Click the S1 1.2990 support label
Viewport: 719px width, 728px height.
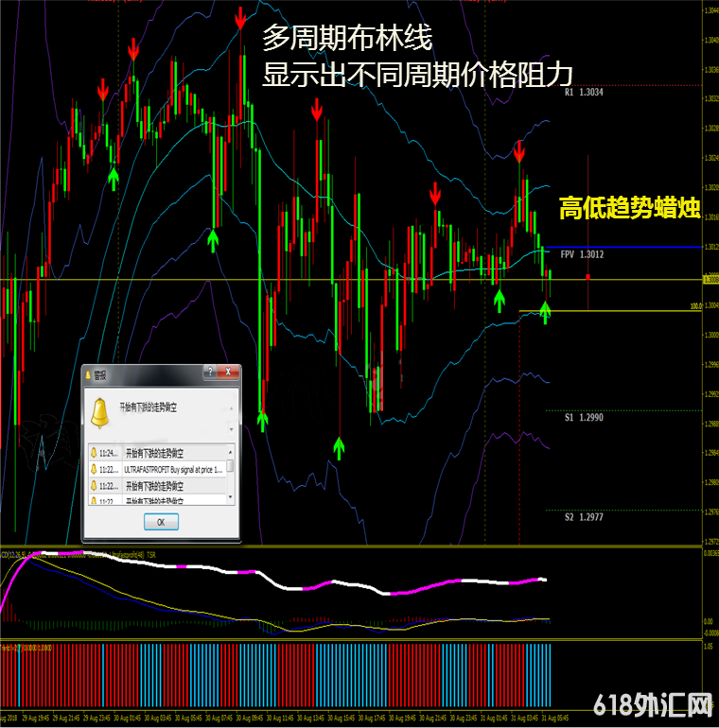click(584, 416)
